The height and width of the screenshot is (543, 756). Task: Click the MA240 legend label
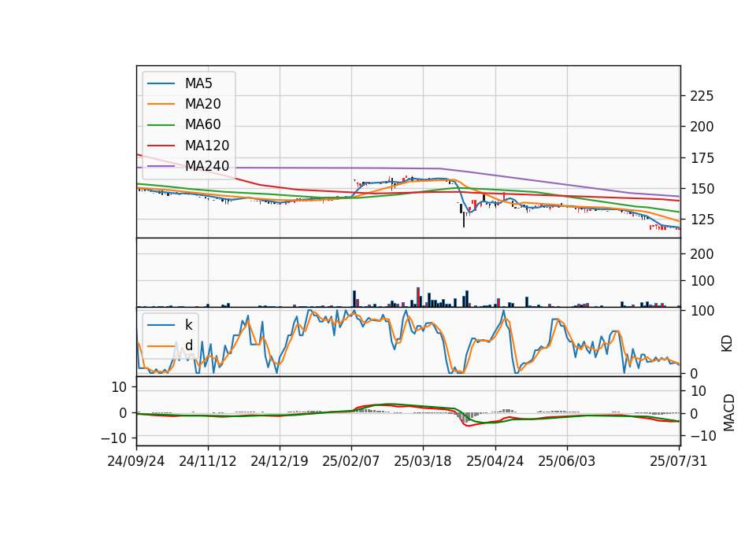(207, 166)
